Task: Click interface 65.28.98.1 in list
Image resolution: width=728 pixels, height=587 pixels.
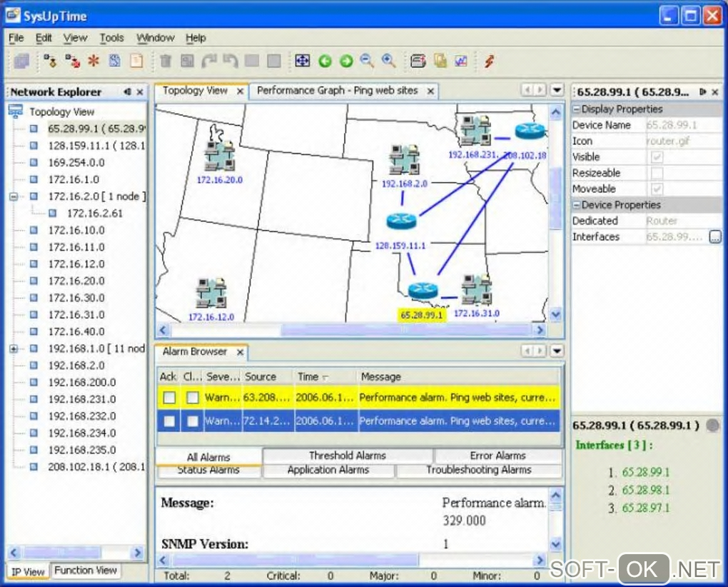Action: [646, 490]
